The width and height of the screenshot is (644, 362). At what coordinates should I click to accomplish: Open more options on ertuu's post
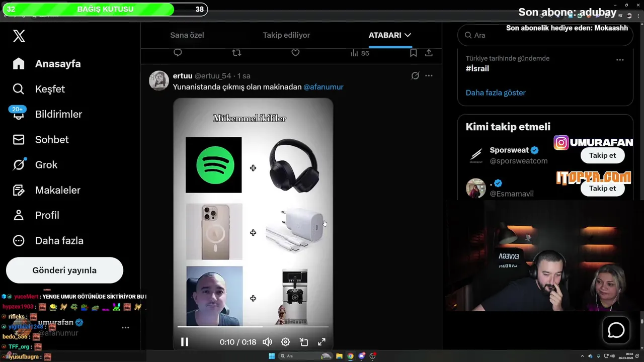point(429,76)
